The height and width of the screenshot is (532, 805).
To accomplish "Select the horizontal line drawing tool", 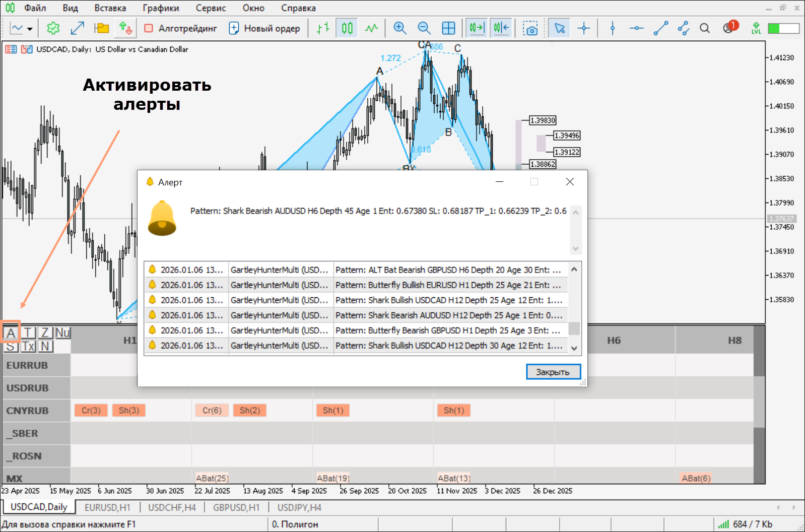I will (637, 28).
